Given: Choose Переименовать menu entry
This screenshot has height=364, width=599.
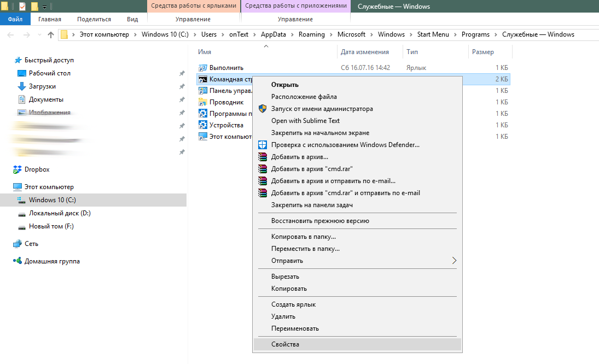Looking at the screenshot, I should [x=357, y=328].
